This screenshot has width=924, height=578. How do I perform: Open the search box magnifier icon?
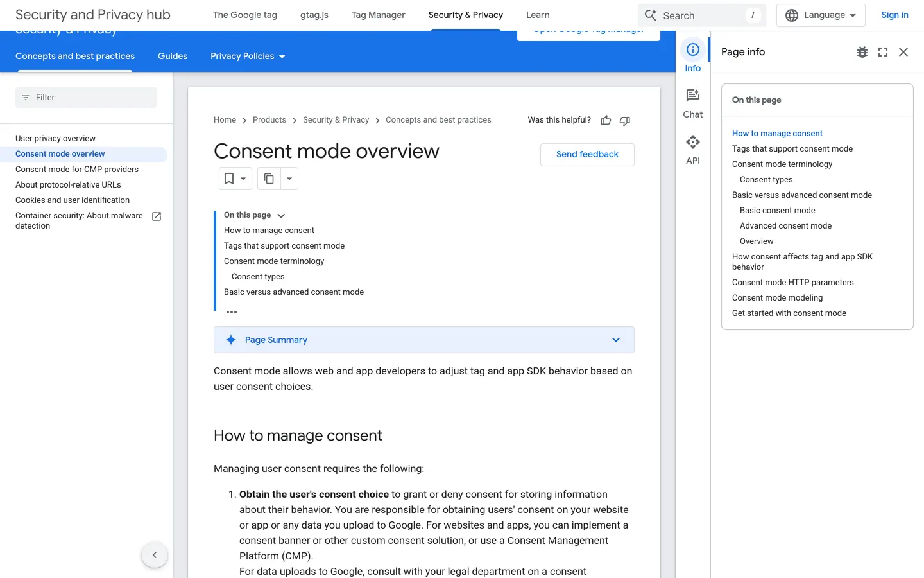tap(650, 15)
